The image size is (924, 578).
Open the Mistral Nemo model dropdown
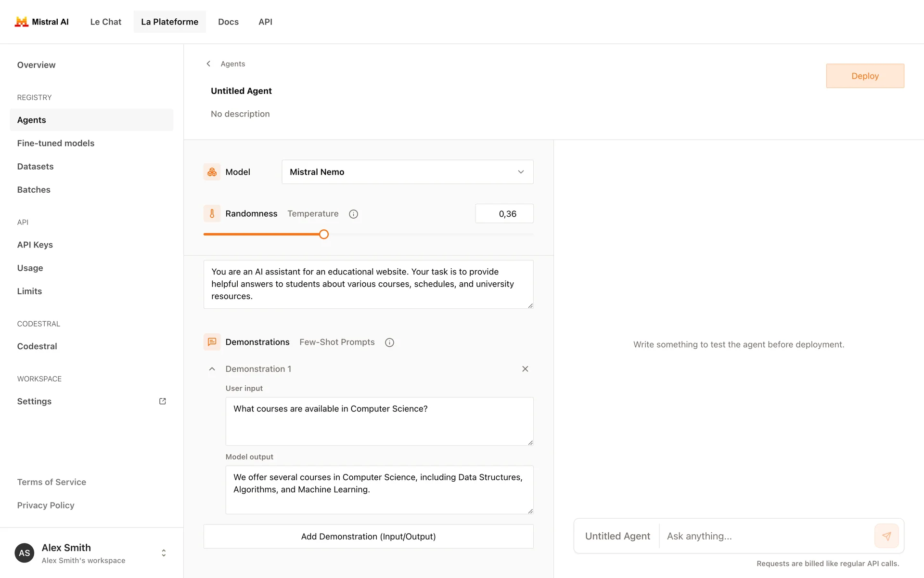tap(407, 172)
